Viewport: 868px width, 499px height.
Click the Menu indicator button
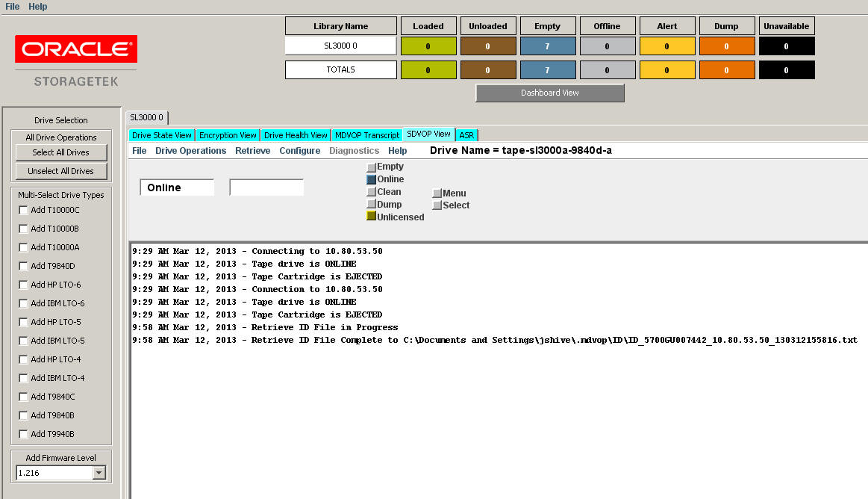click(437, 193)
